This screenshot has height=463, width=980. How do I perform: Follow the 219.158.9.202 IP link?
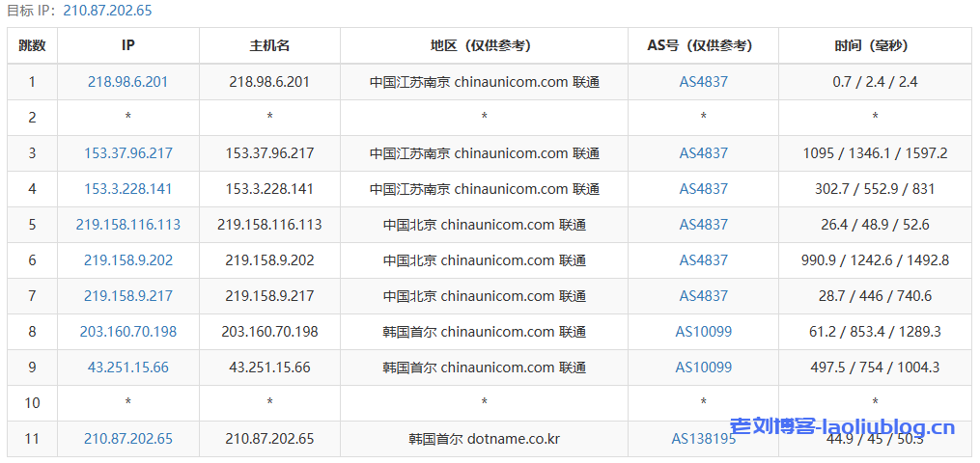coord(127,260)
